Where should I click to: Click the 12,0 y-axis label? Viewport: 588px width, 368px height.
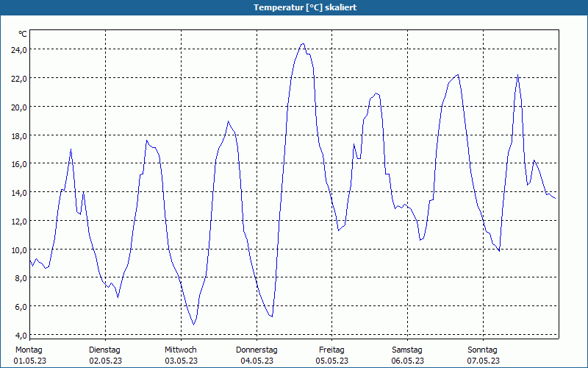(x=18, y=221)
